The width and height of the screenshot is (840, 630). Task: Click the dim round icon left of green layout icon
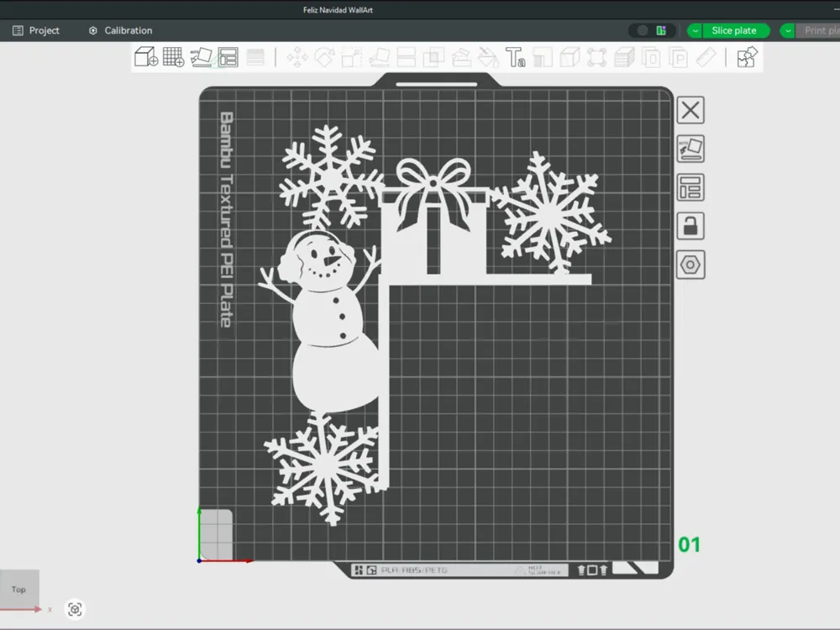coord(643,30)
